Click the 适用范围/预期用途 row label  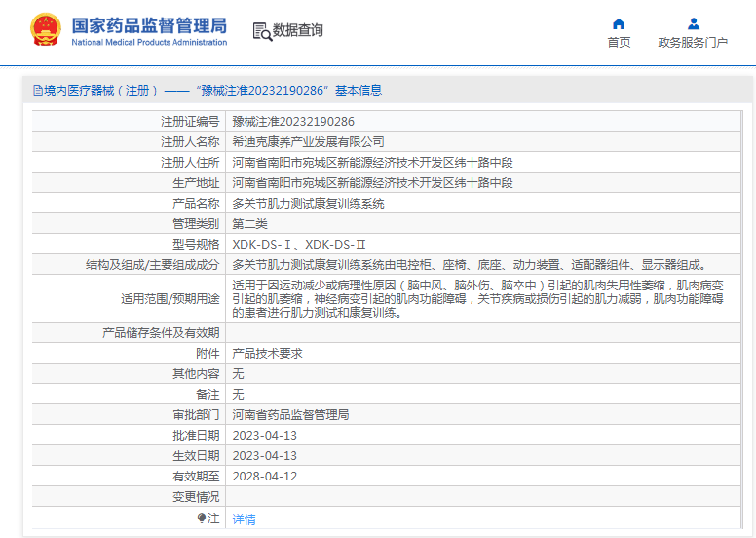point(170,299)
